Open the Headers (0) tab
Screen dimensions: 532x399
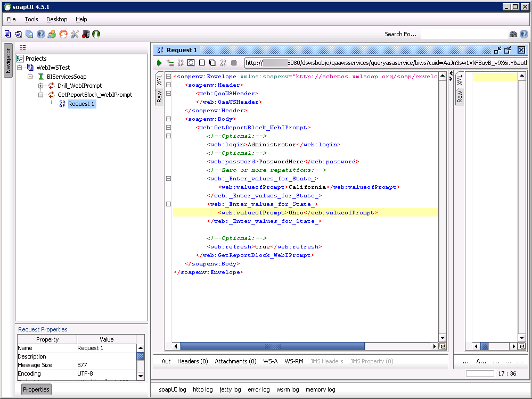coord(192,361)
